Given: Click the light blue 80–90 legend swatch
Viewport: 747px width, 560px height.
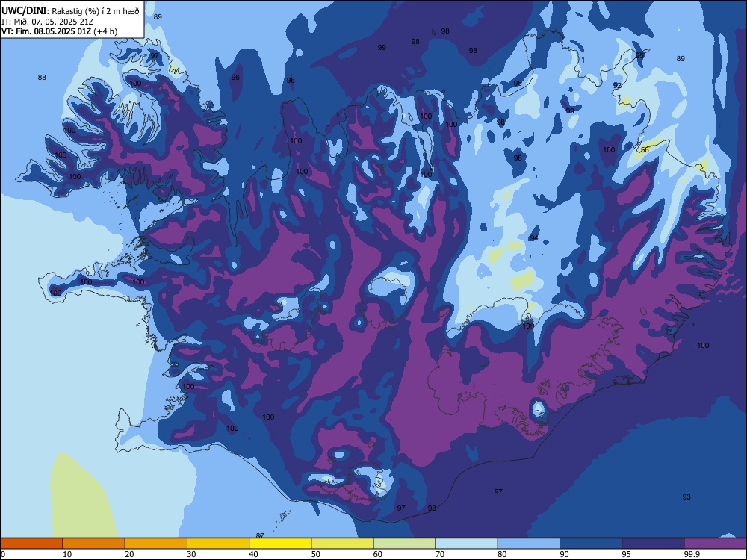Looking at the screenshot, I should pyautogui.click(x=529, y=544).
